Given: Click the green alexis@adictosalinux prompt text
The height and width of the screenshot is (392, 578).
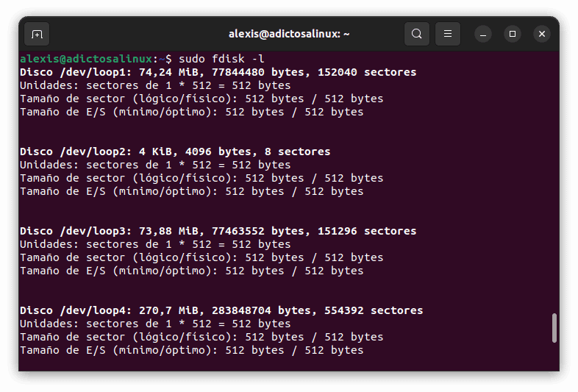Looking at the screenshot, I should click(87, 59).
